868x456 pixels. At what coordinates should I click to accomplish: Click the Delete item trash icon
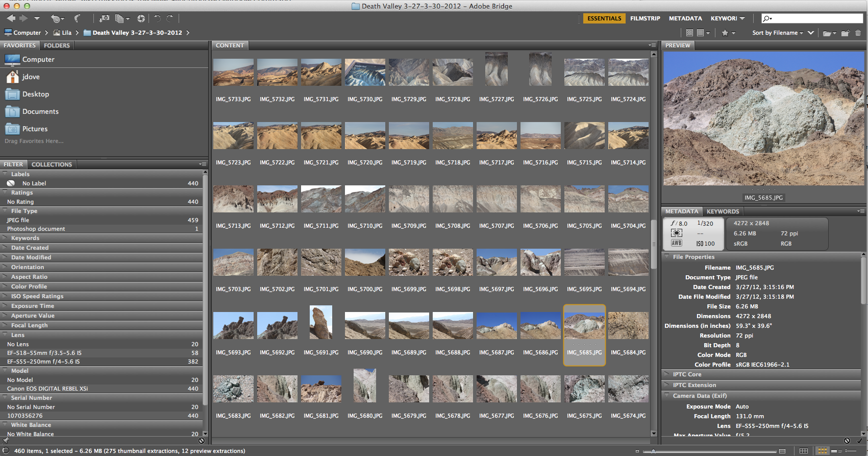tap(858, 33)
